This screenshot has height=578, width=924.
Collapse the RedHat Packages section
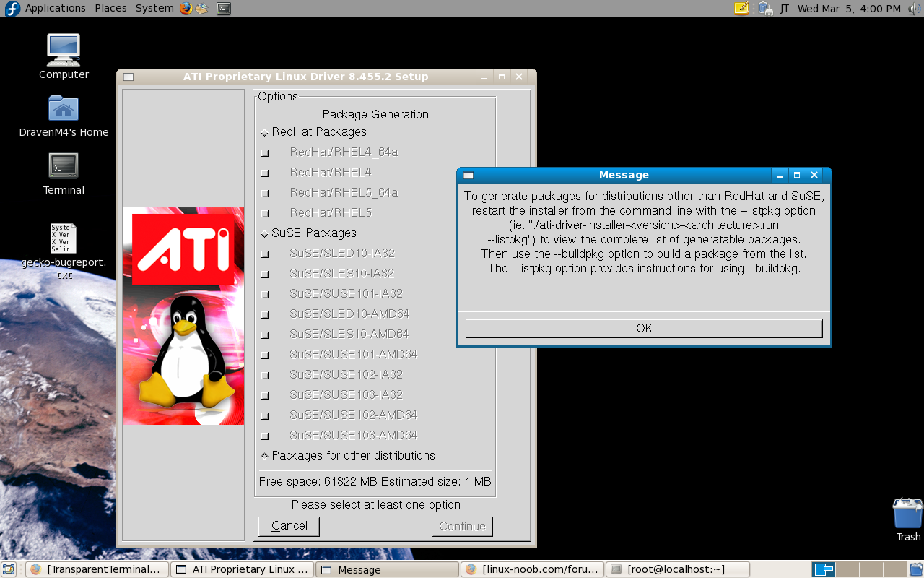point(264,132)
